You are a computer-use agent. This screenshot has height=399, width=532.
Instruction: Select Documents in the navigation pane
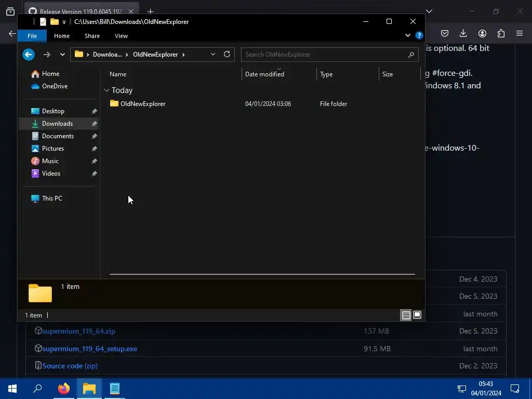pos(58,136)
